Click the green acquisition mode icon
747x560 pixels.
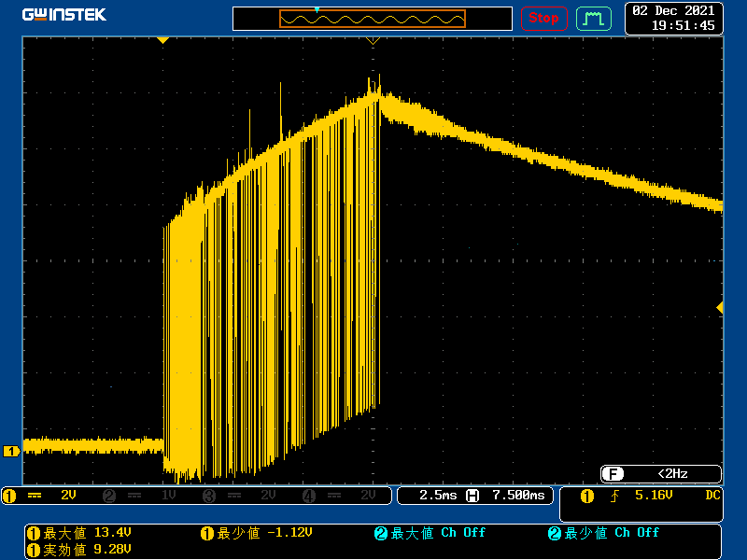tap(594, 19)
